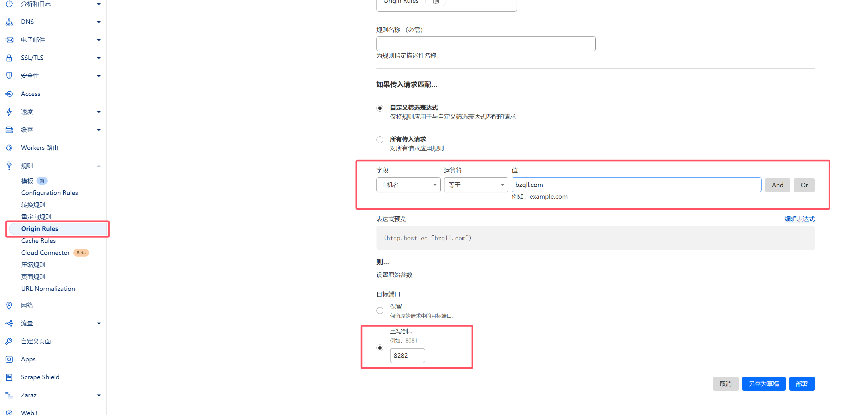Click the 编辑表达式 link

[x=799, y=219]
